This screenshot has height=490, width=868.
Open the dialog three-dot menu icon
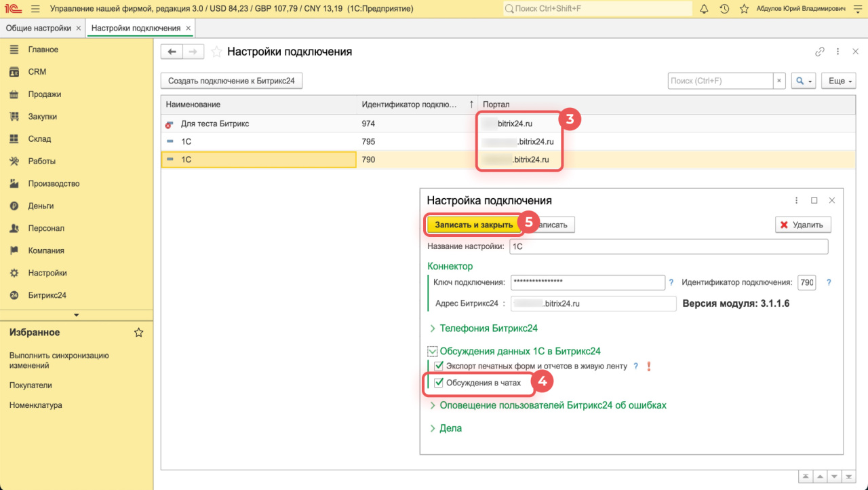pyautogui.click(x=797, y=201)
